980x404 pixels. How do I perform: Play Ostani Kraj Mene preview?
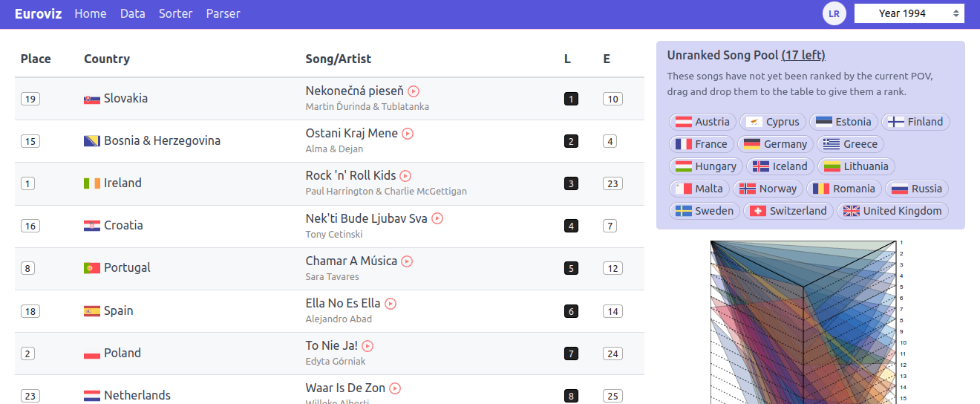(x=408, y=134)
